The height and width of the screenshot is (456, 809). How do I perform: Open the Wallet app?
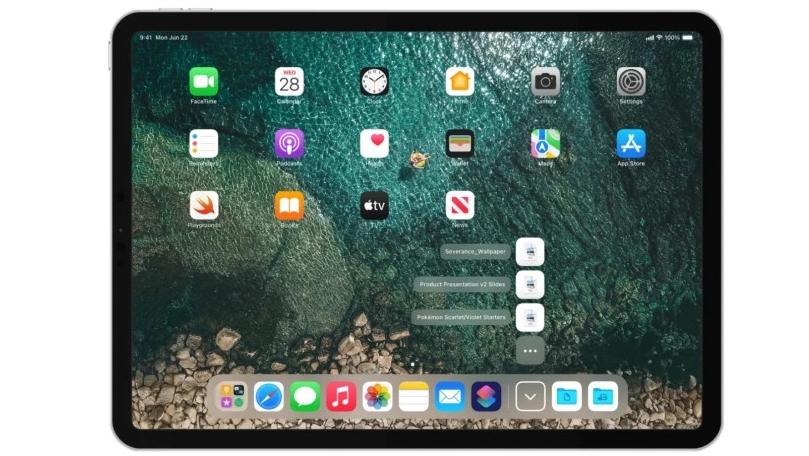[460, 143]
